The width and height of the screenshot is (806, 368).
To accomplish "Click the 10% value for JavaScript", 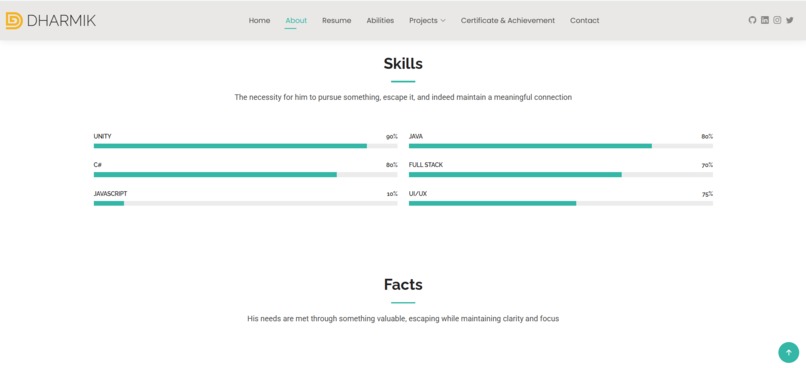I will point(392,194).
